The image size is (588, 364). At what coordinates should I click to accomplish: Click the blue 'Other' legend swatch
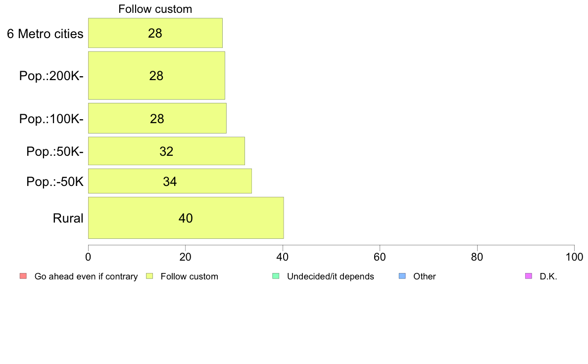[402, 276]
